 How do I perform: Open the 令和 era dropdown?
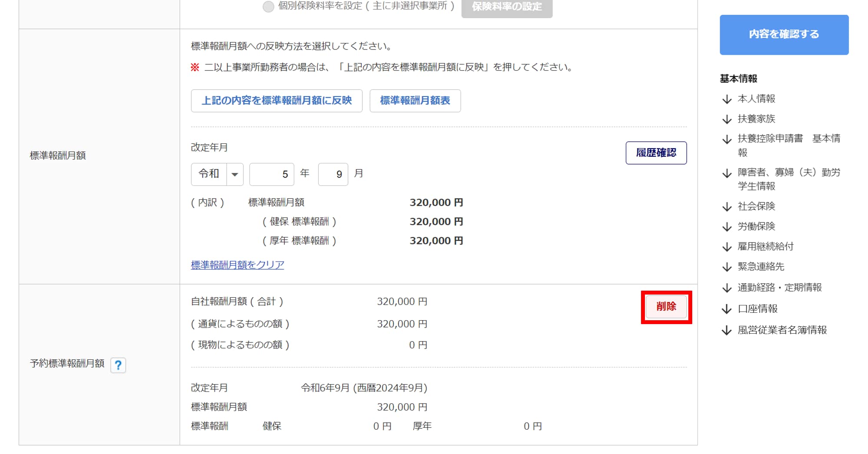[217, 174]
